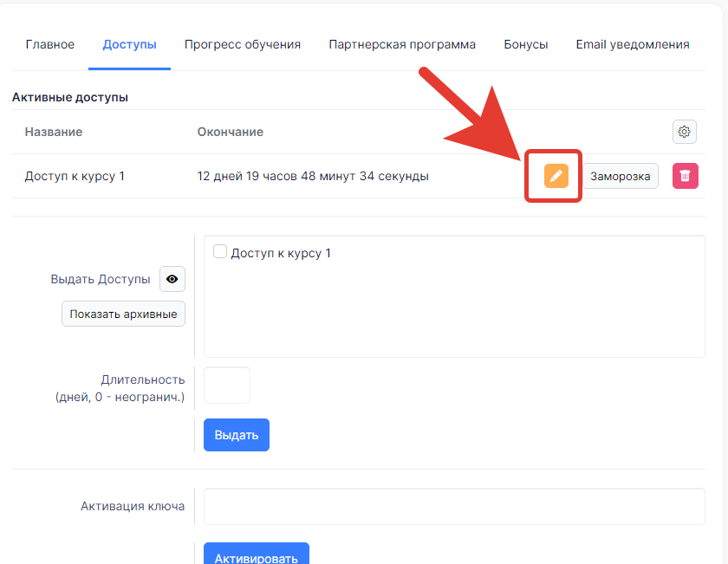The height and width of the screenshot is (564, 728).
Task: Click the orange pencil edit icon
Action: (x=556, y=176)
